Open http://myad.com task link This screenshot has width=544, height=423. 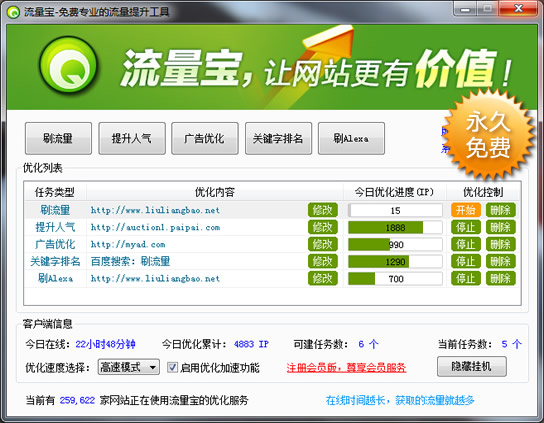(128, 244)
